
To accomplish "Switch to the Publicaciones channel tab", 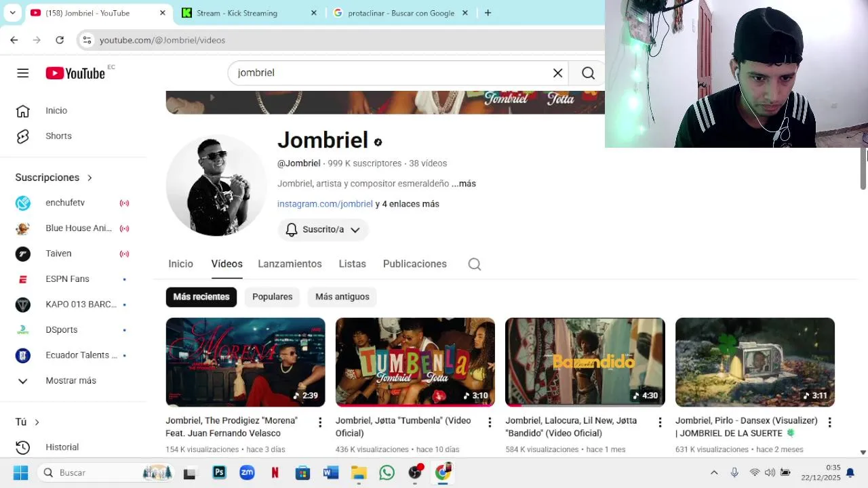I will [x=415, y=264].
